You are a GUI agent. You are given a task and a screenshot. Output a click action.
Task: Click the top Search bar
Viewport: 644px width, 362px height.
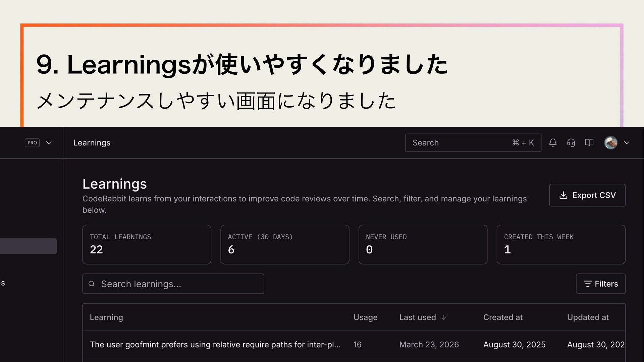pyautogui.click(x=473, y=143)
